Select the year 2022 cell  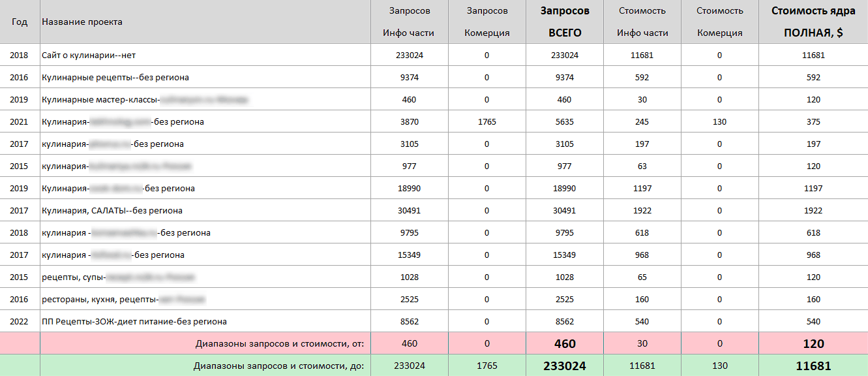[20, 322]
